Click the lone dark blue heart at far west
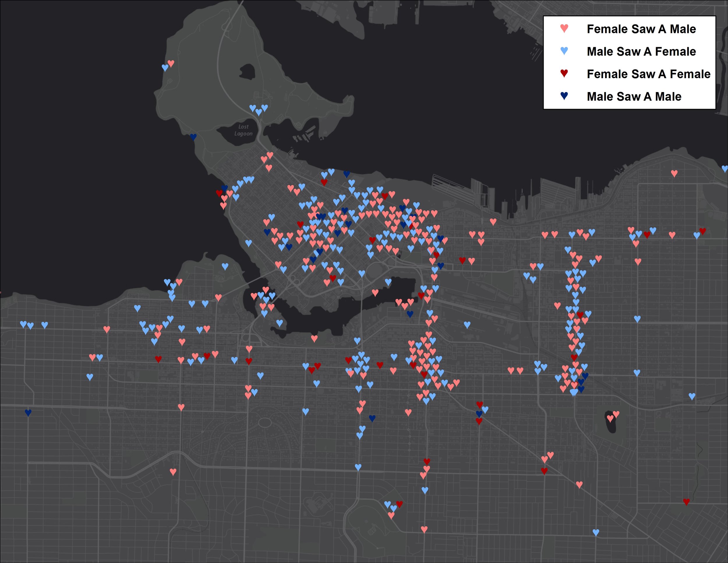 point(28,413)
